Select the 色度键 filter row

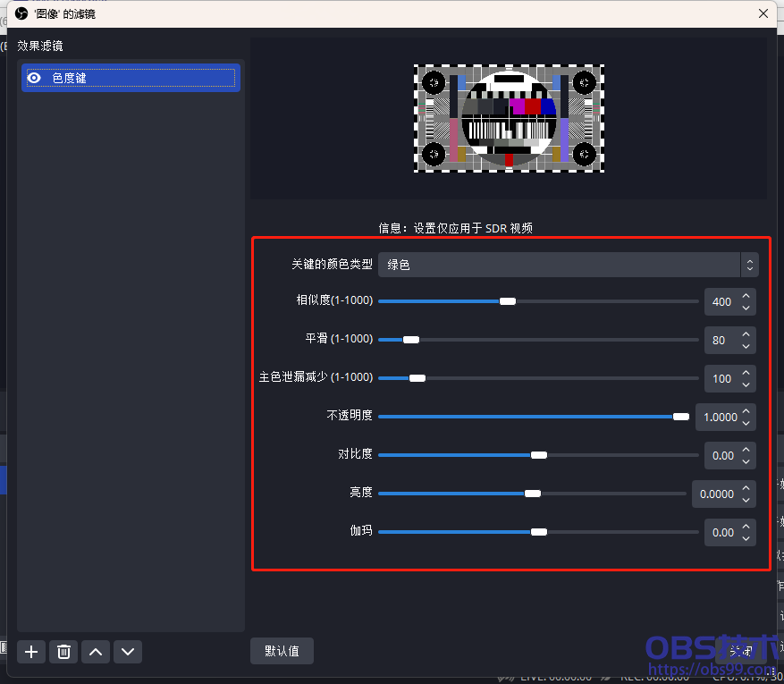pyautogui.click(x=131, y=78)
